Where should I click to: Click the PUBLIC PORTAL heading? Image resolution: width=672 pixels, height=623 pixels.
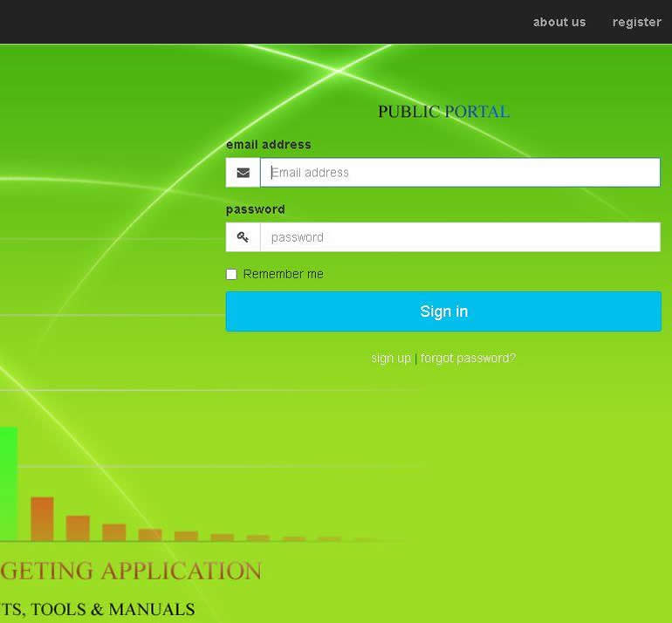(443, 112)
